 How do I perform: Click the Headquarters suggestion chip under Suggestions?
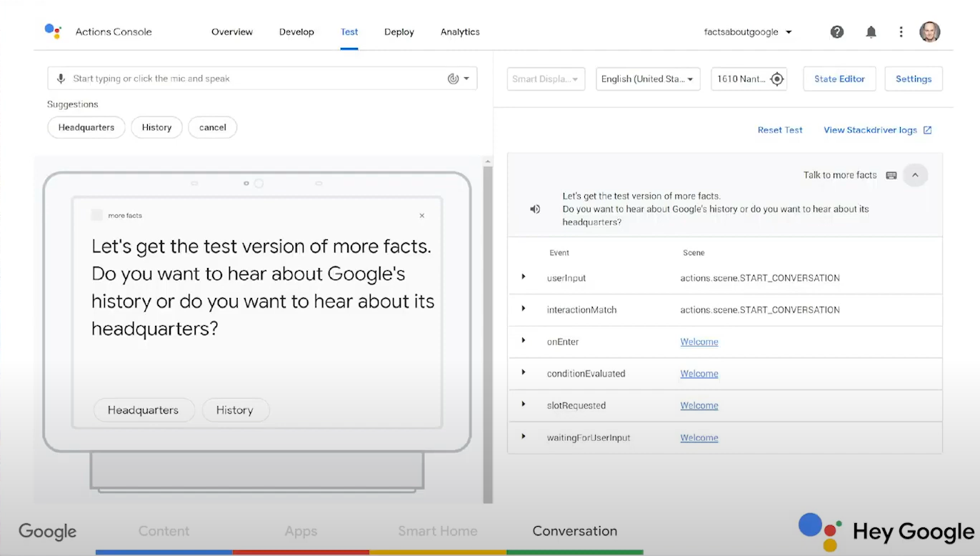(x=86, y=127)
